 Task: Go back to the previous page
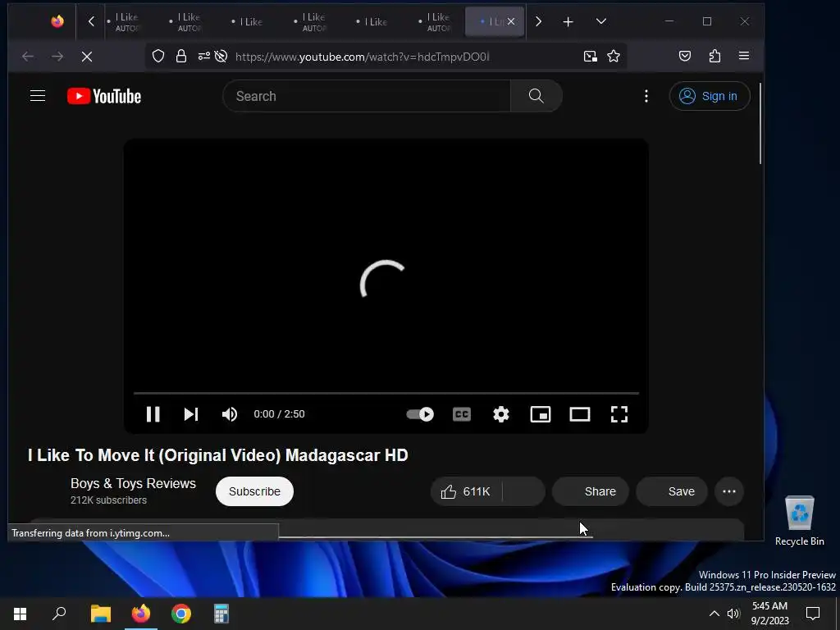pos(28,57)
